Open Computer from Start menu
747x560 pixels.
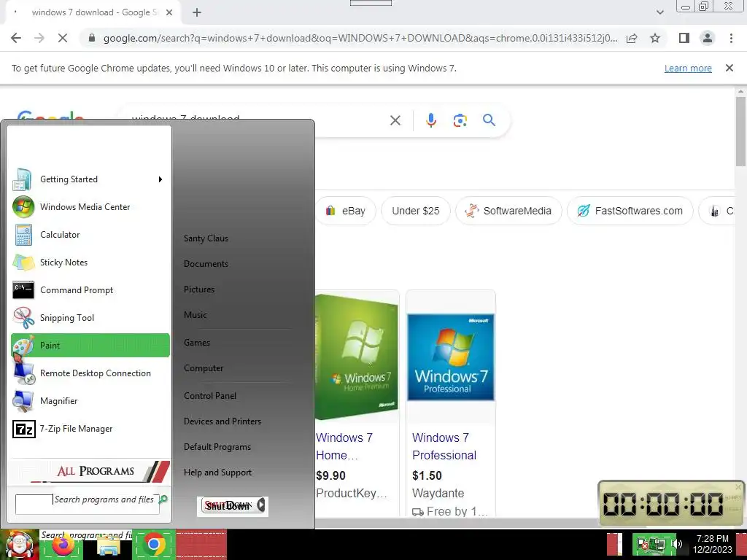click(204, 368)
